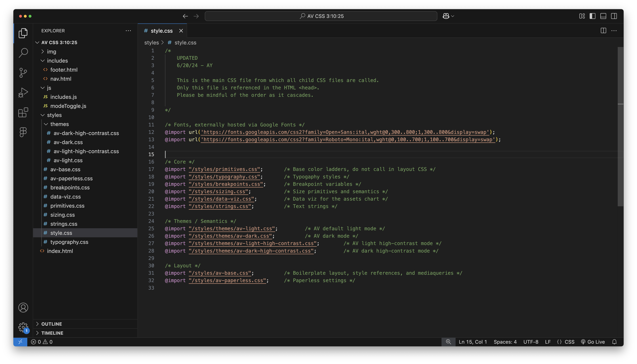The image size is (637, 364).
Task: Collapse the themes folder
Action: point(46,124)
